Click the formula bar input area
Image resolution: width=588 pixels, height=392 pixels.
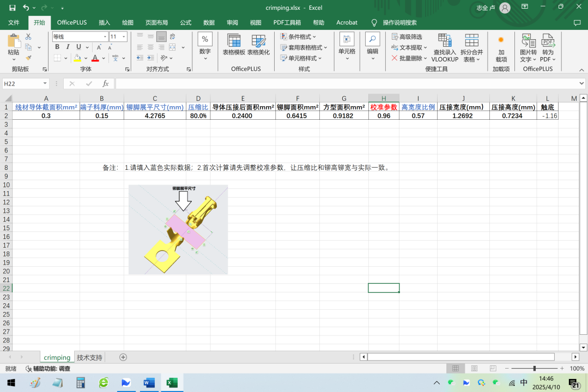347,83
